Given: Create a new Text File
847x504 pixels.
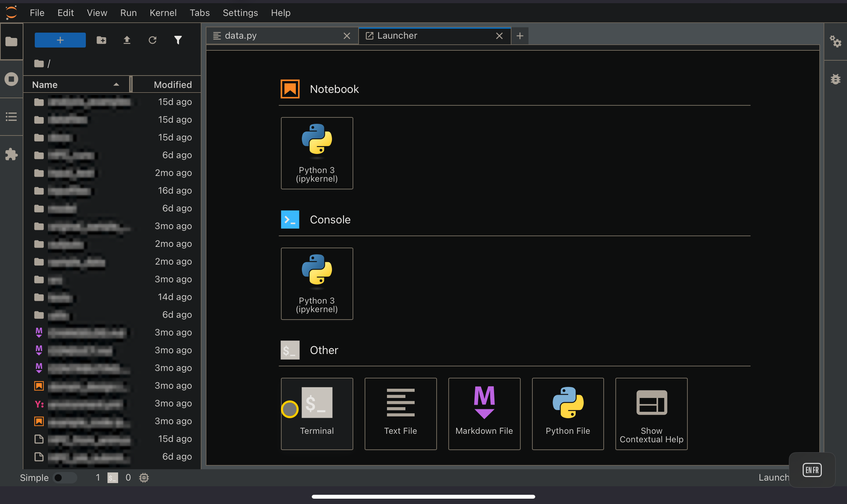Looking at the screenshot, I should click(400, 414).
